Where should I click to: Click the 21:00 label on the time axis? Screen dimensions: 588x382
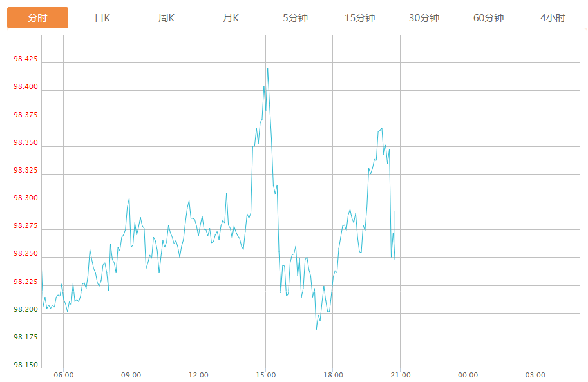tap(401, 375)
